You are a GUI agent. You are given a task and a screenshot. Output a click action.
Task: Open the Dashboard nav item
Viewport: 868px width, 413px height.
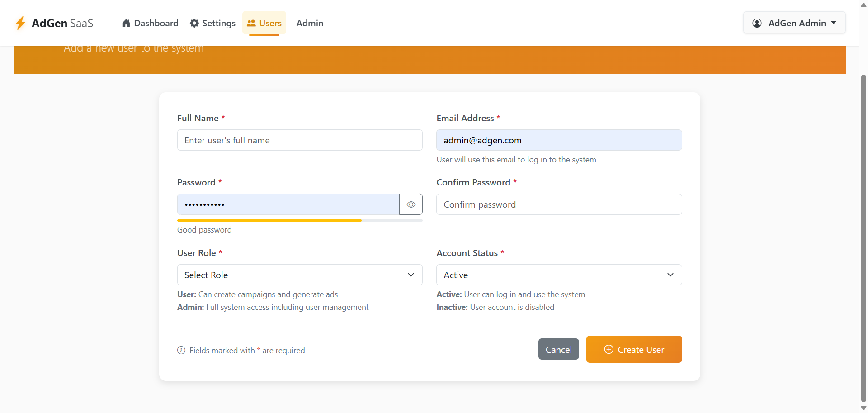tap(150, 23)
